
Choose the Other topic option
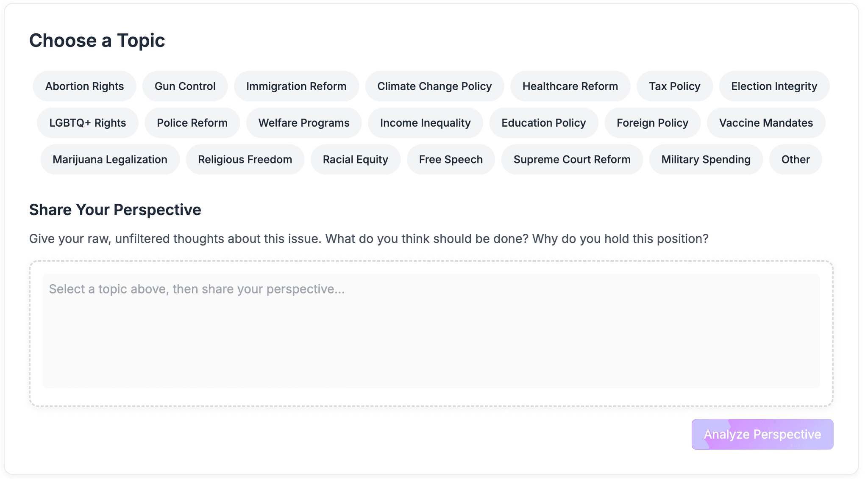tap(796, 159)
